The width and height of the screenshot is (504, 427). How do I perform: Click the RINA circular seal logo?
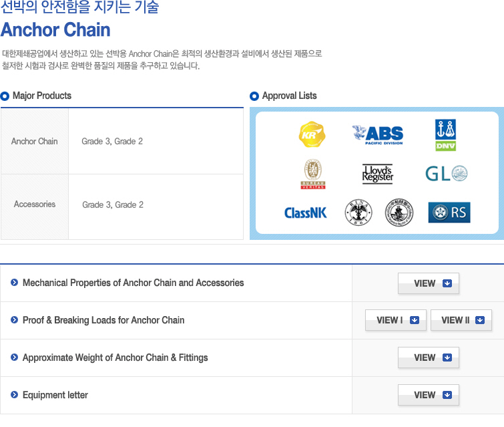pos(358,212)
